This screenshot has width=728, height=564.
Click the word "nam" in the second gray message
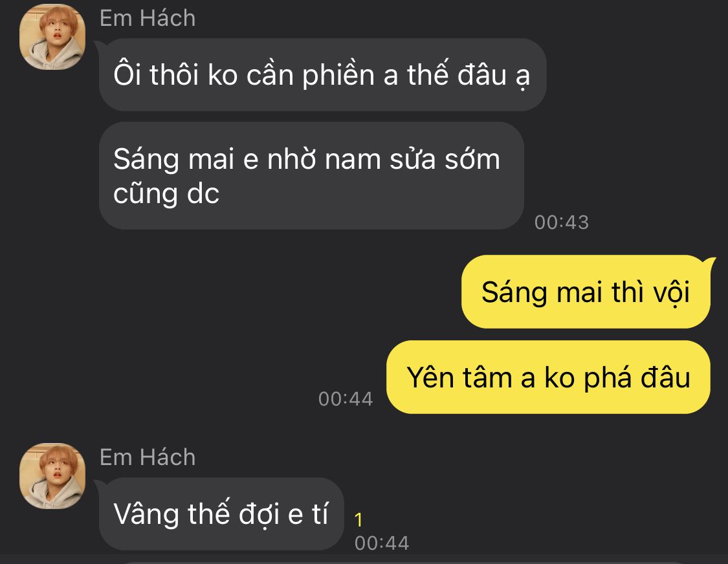pos(353,160)
